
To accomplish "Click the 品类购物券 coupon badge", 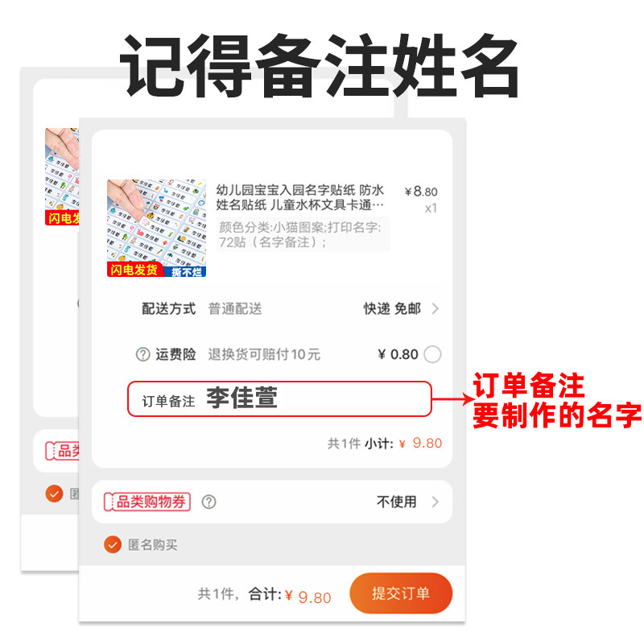I will click(x=147, y=502).
